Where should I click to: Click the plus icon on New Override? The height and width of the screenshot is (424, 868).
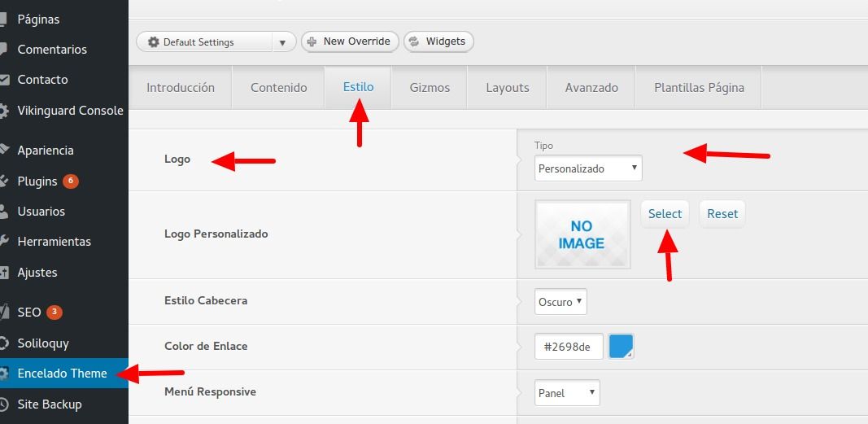312,42
